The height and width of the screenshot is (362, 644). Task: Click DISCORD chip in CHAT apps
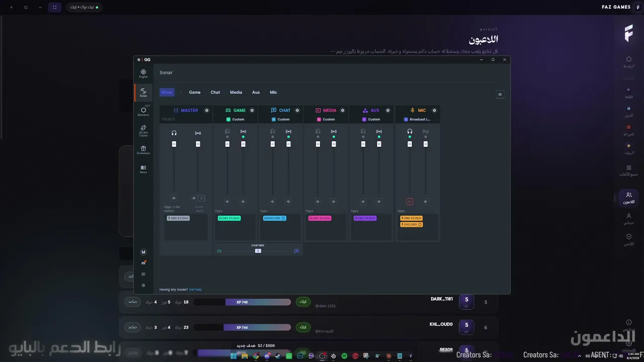275,218
